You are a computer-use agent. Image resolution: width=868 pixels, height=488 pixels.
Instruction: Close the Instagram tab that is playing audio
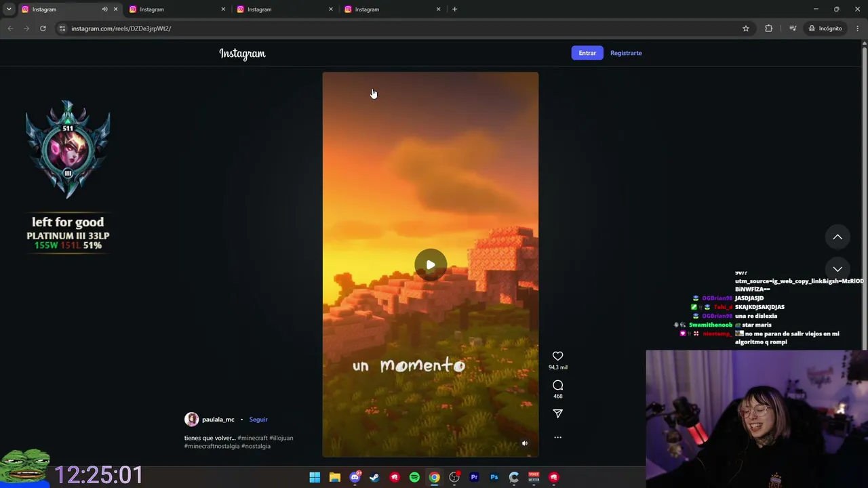[115, 9]
